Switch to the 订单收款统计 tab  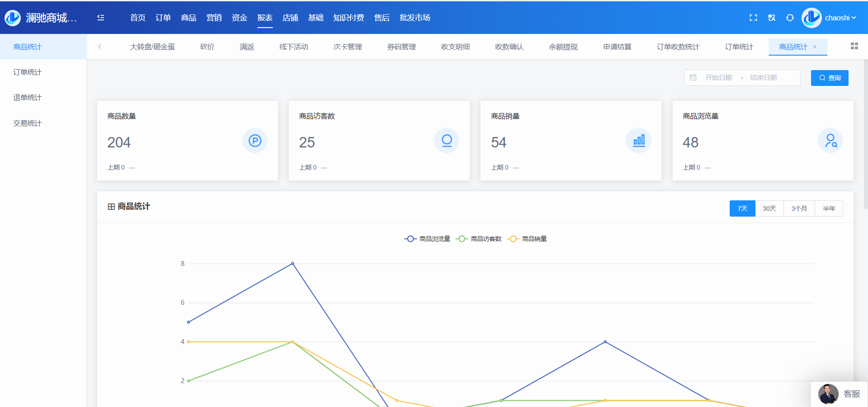pos(678,47)
